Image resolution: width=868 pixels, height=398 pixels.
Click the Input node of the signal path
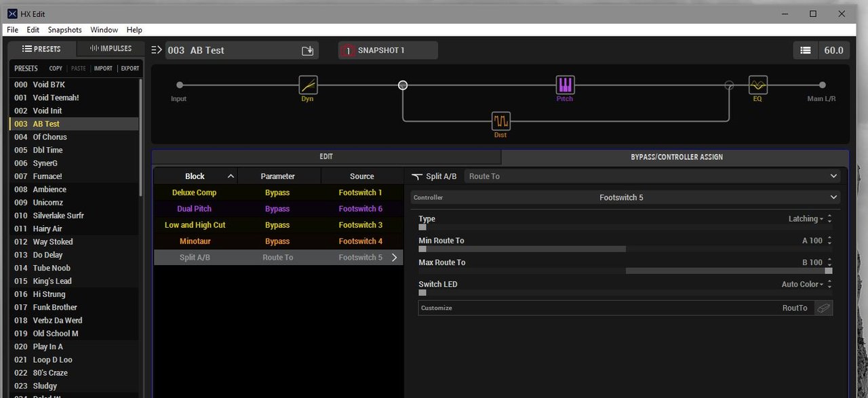coord(180,85)
